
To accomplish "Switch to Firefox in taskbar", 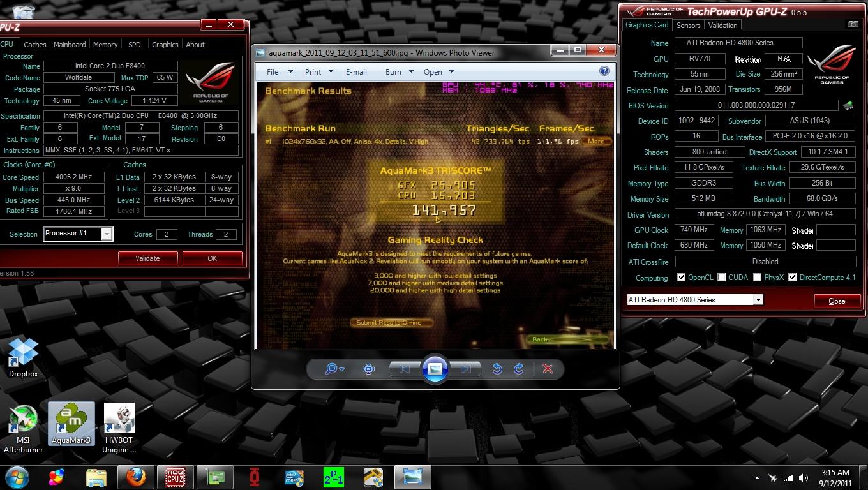I will 135,477.
